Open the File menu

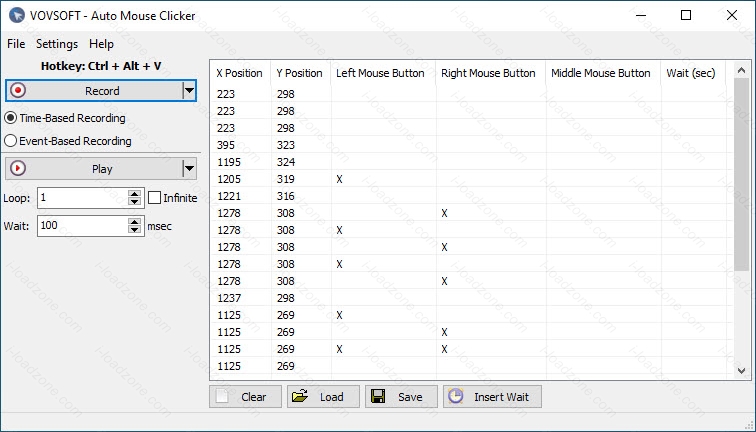(x=16, y=44)
